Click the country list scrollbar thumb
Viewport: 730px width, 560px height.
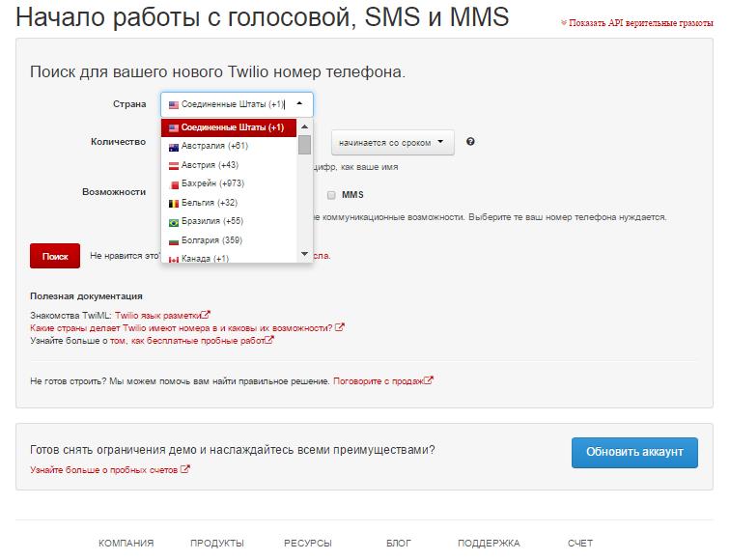pos(304,145)
